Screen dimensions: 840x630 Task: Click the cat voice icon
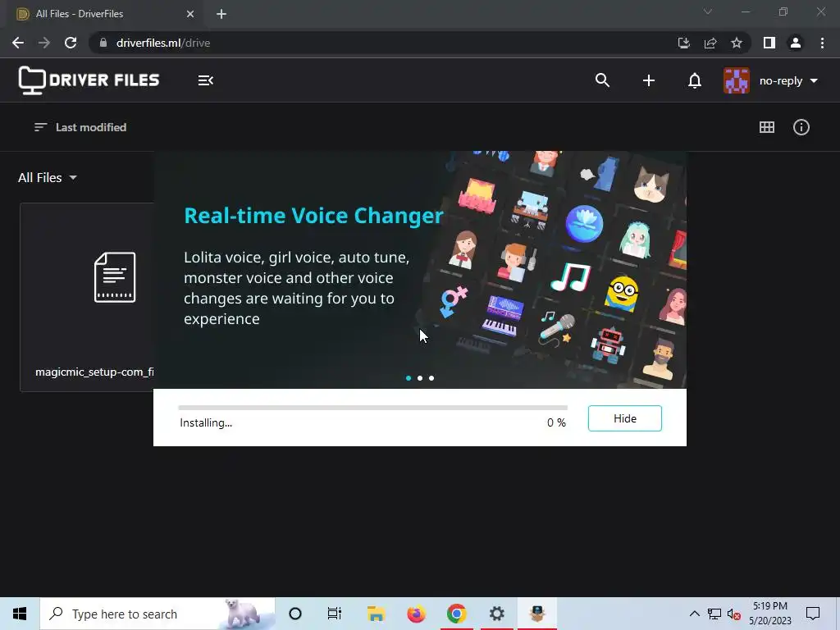(x=651, y=184)
